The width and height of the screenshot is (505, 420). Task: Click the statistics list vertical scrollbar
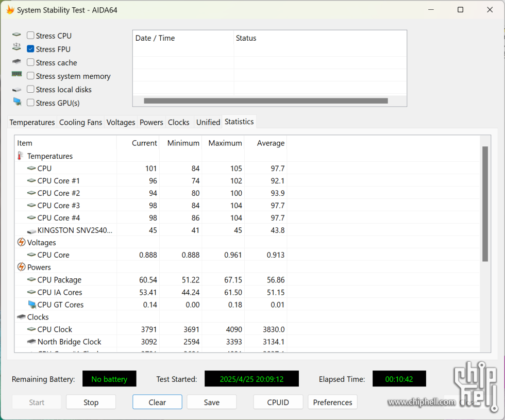tap(485, 204)
